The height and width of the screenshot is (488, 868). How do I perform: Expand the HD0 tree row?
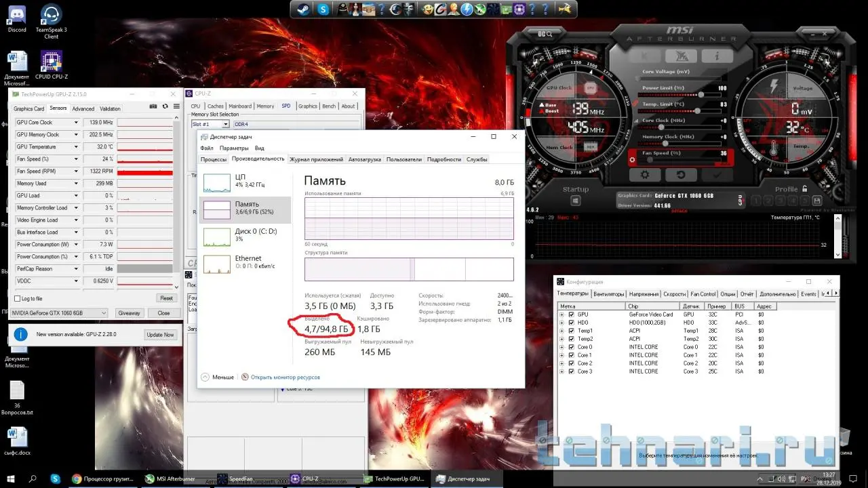click(561, 323)
